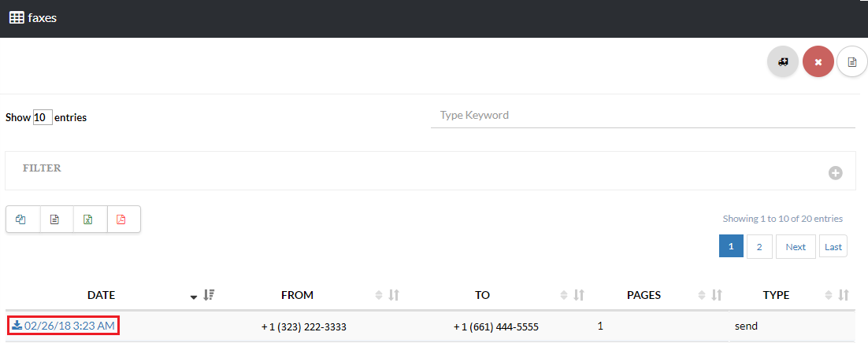
Task: Export table to PDF icon
Action: (x=122, y=219)
